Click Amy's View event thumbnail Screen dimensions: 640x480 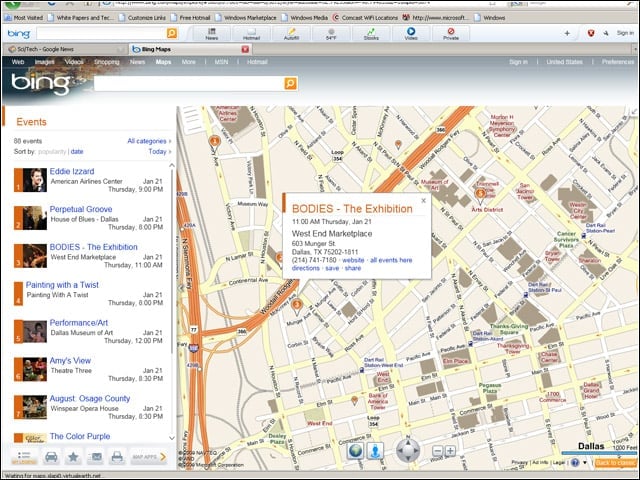click(x=34, y=369)
